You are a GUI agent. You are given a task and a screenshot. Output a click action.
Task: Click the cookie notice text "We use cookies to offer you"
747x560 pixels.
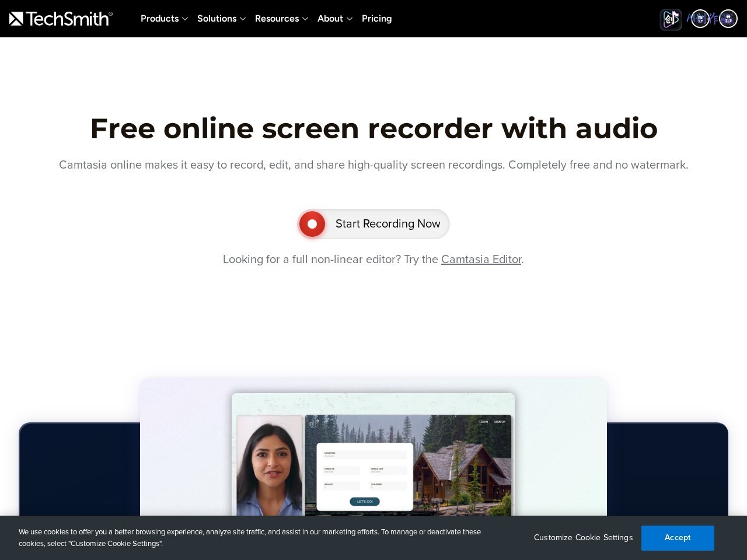point(65,532)
